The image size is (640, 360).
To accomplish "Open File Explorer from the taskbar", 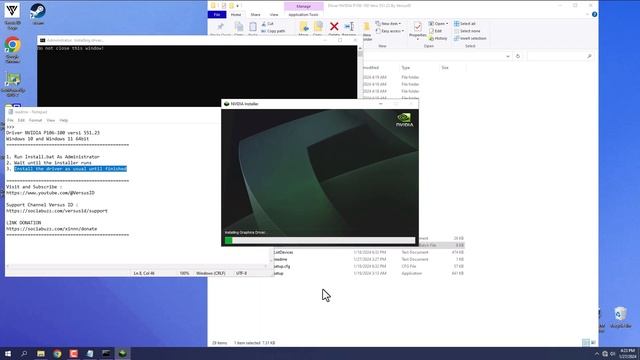I will click(x=41, y=353).
